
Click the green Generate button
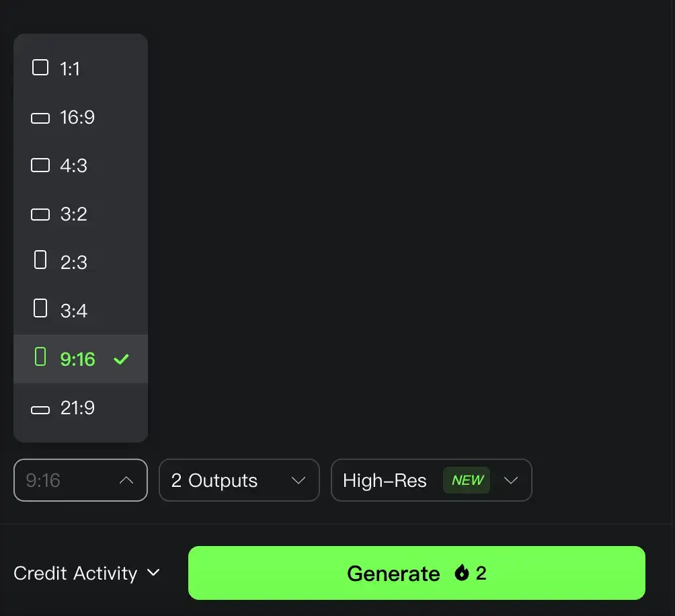[x=417, y=573]
